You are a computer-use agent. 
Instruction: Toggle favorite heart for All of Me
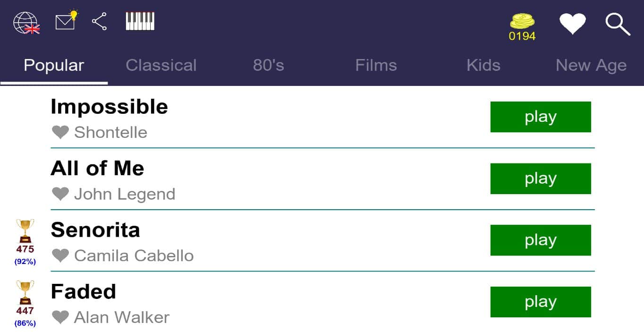point(60,194)
